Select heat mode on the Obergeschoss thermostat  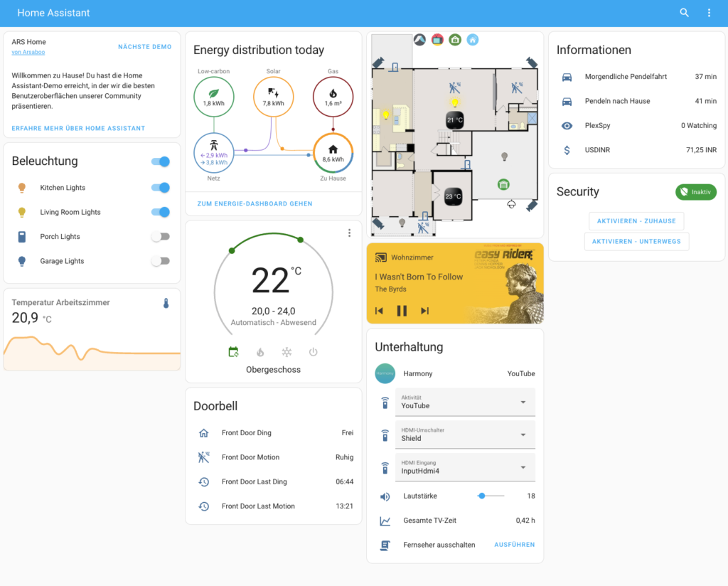click(260, 351)
